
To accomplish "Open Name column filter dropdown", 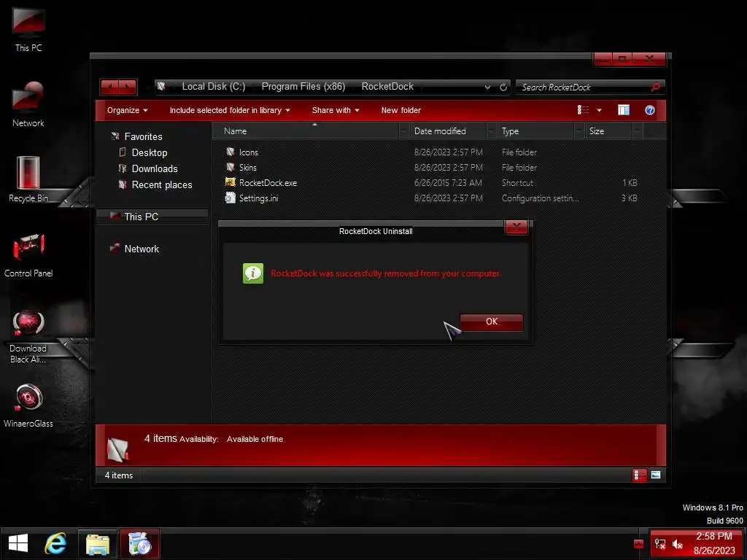I will pyautogui.click(x=404, y=131).
